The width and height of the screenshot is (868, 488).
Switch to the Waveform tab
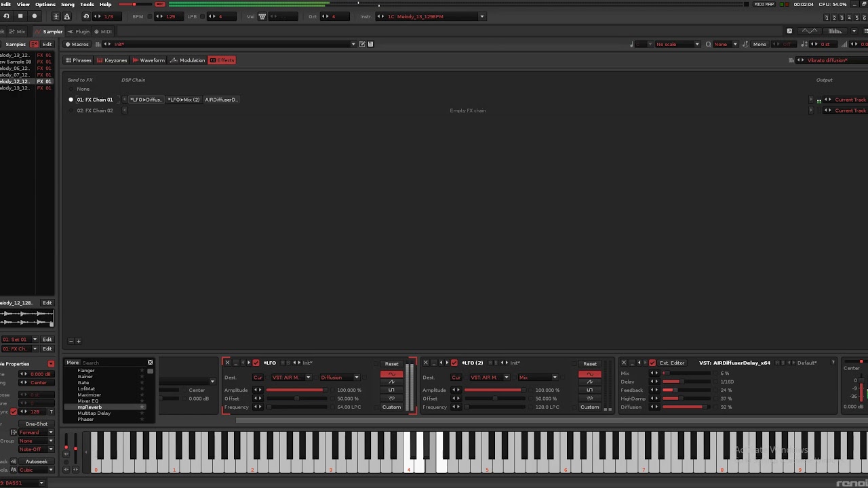pos(149,60)
